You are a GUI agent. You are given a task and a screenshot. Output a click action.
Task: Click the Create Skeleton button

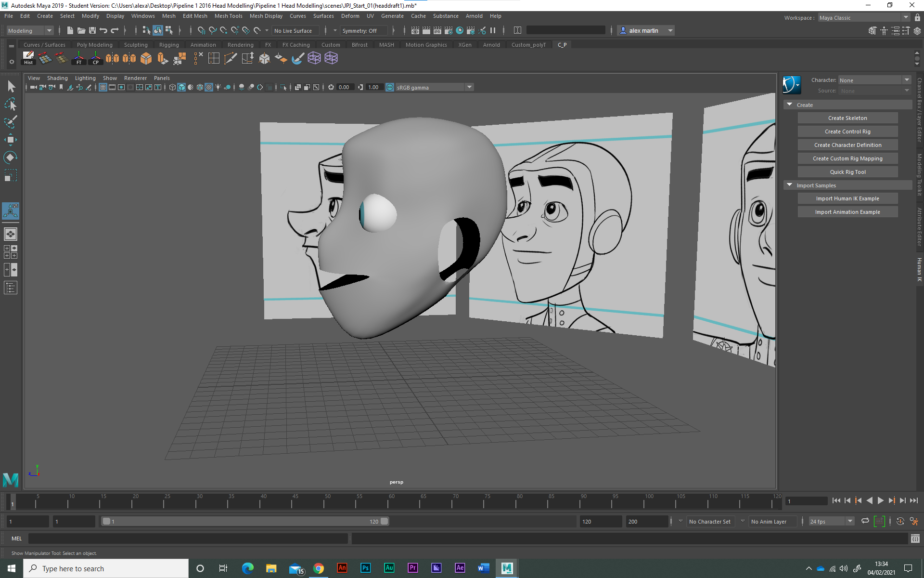coord(847,118)
